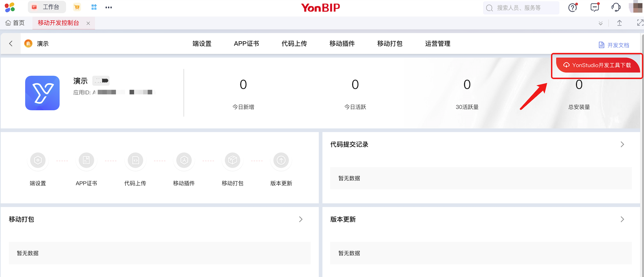
Task: Click the customer service headset icon
Action: click(616, 7)
